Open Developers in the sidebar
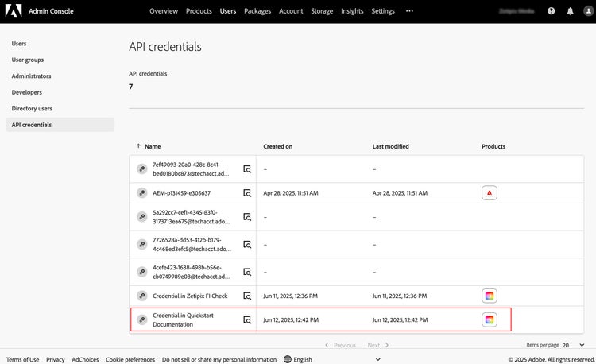Screen dimensions: 596x364 click(27, 92)
